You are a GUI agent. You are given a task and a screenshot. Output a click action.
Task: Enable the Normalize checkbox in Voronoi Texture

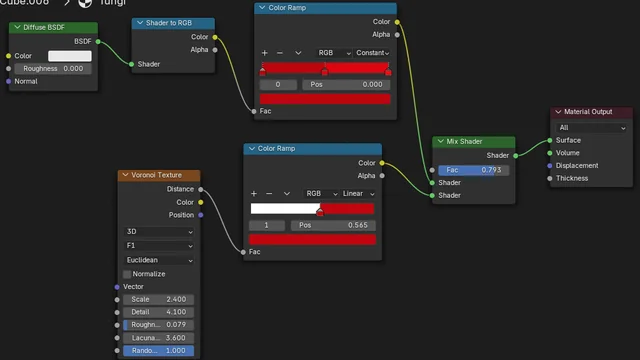127,274
